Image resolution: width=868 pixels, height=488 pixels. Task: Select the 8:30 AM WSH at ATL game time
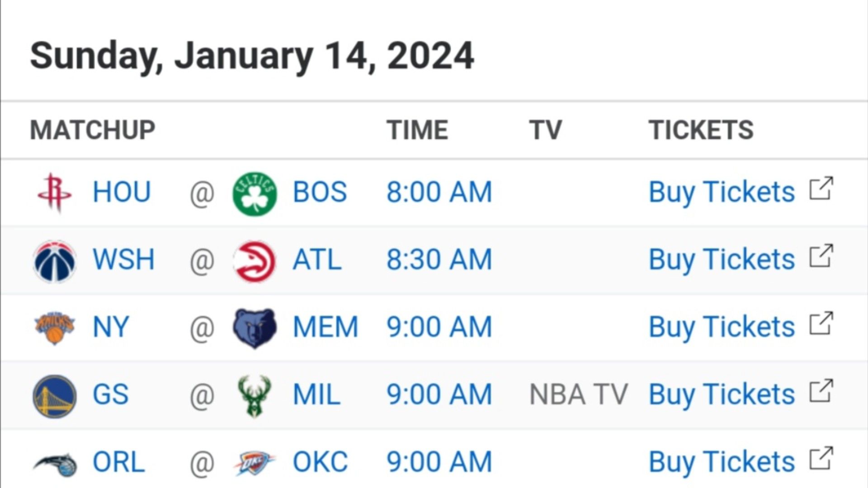(x=439, y=260)
